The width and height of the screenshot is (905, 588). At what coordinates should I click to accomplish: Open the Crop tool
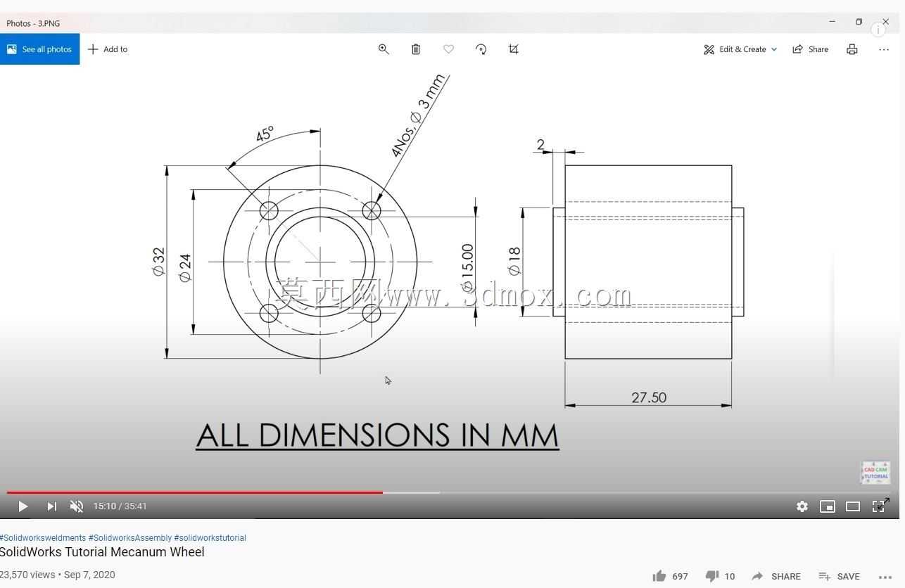point(514,49)
